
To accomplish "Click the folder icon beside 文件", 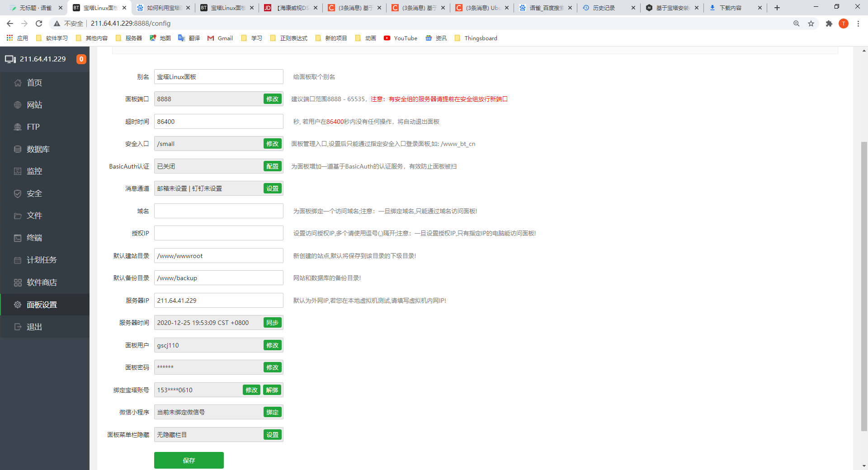I will (18, 216).
